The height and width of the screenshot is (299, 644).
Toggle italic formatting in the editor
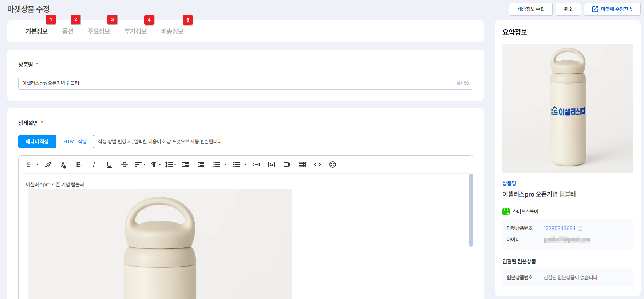[x=94, y=164]
